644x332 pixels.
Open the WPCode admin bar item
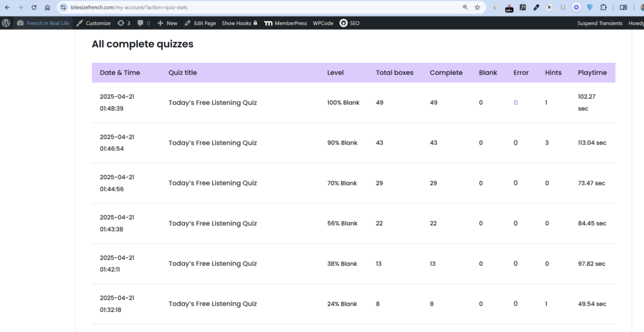pyautogui.click(x=323, y=23)
